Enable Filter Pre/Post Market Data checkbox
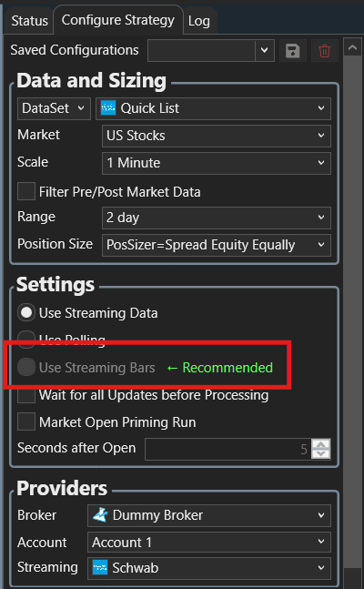Image resolution: width=364 pixels, height=589 pixels. [26, 191]
